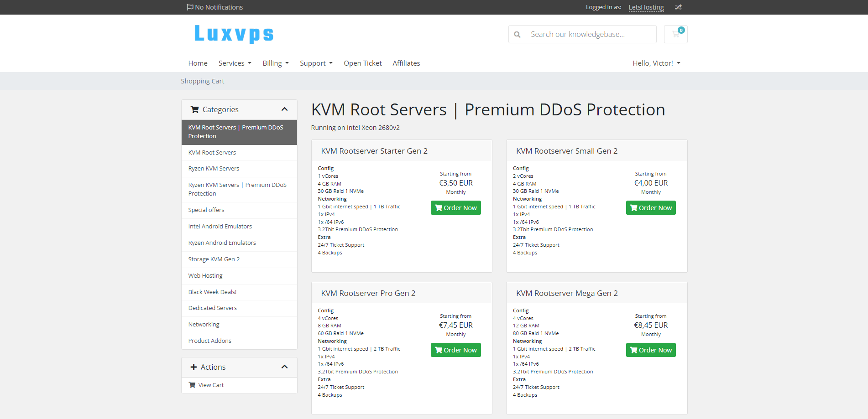Open the Support dropdown menu

point(316,63)
